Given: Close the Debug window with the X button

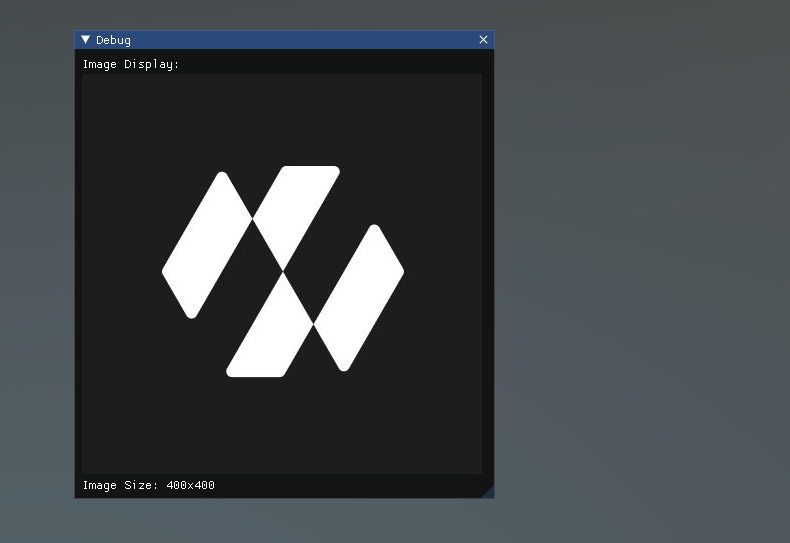Looking at the screenshot, I should point(483,40).
